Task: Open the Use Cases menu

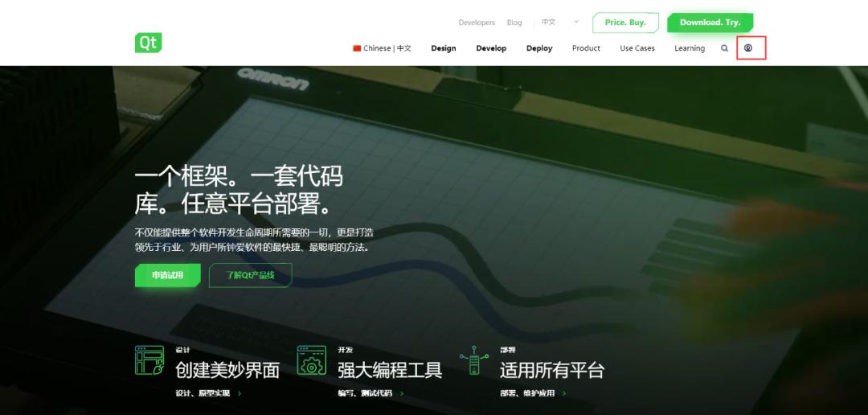Action: point(637,48)
